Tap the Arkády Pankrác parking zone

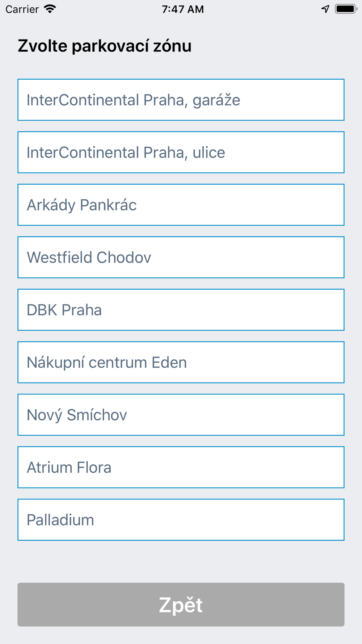point(181,205)
